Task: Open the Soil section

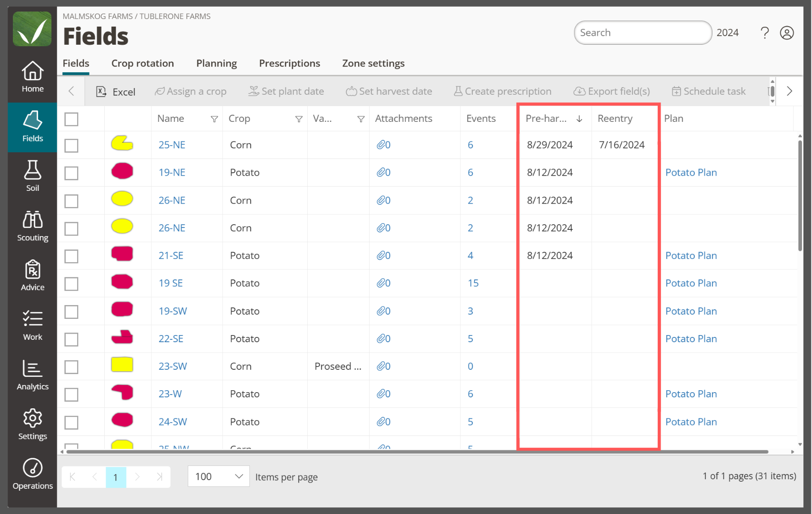Action: pyautogui.click(x=32, y=176)
